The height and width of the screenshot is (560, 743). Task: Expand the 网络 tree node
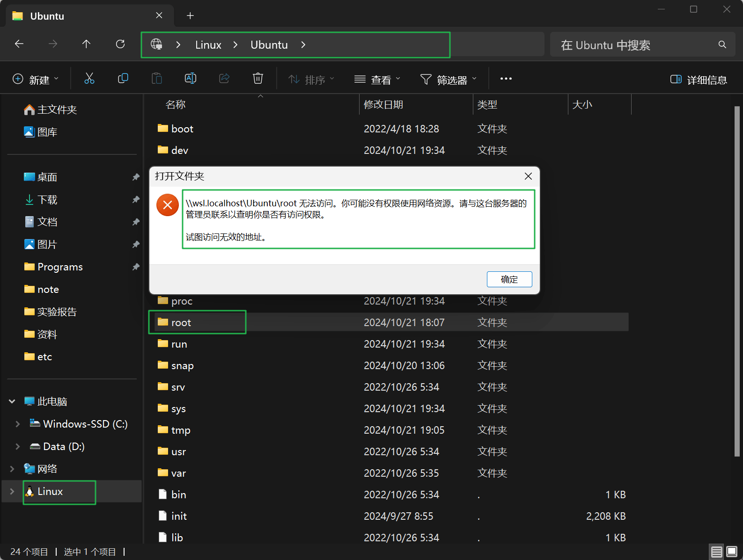click(x=12, y=469)
